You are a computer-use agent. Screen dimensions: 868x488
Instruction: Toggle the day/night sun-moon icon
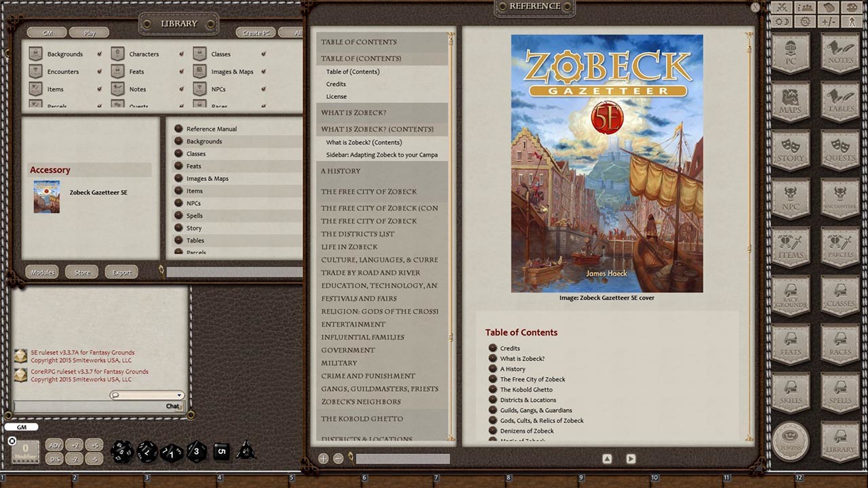[x=781, y=21]
